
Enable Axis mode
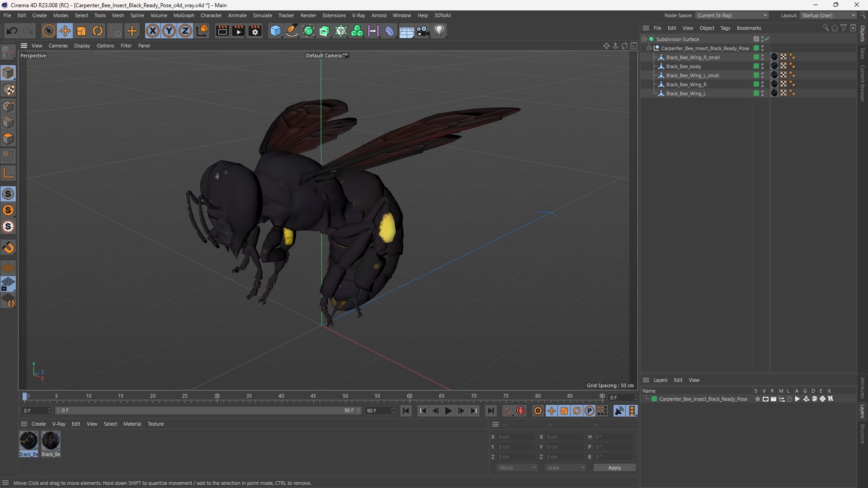coord(8,173)
